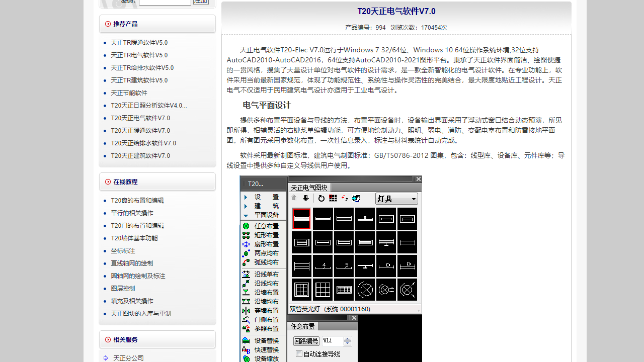Click the refresh rotate icon in 图块 toolbar
This screenshot has width=644, height=362.
pos(321,199)
